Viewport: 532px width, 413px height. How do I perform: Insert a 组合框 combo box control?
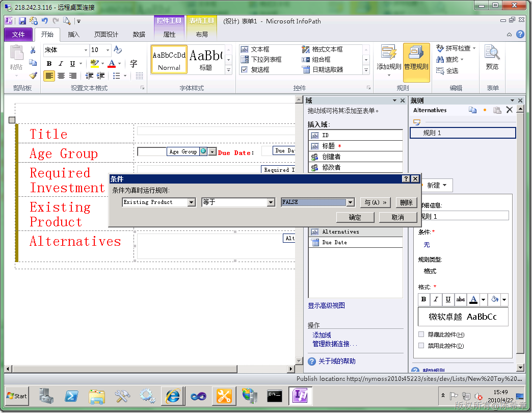[316, 60]
